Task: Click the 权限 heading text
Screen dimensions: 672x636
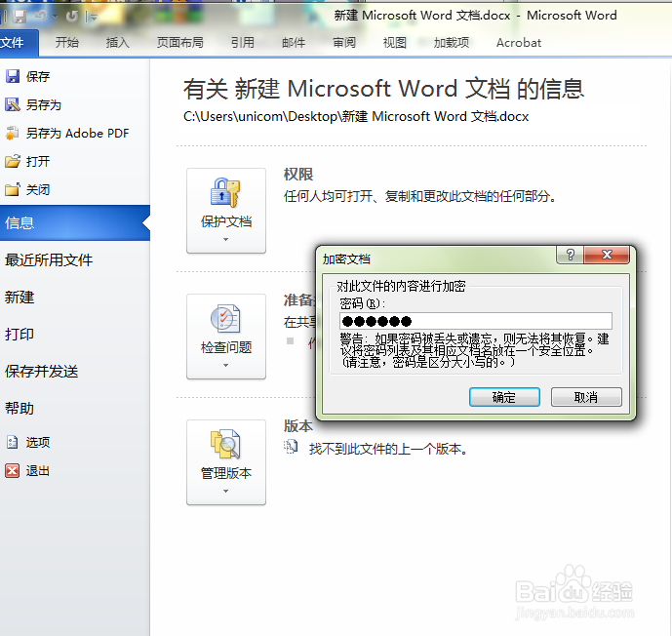Action: 298,175
